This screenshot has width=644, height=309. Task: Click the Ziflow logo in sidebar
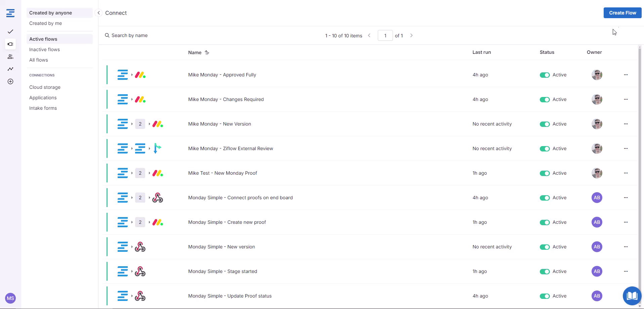coord(10,13)
